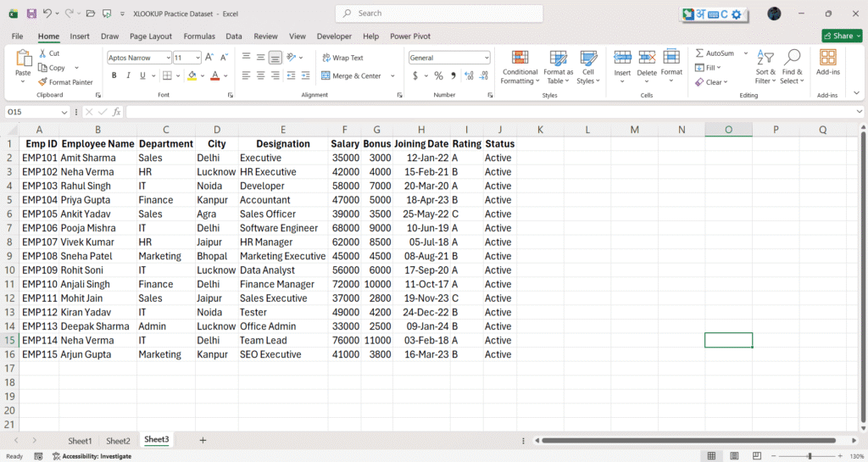
Task: Switch to Page Layout view in status bar
Action: 734,456
